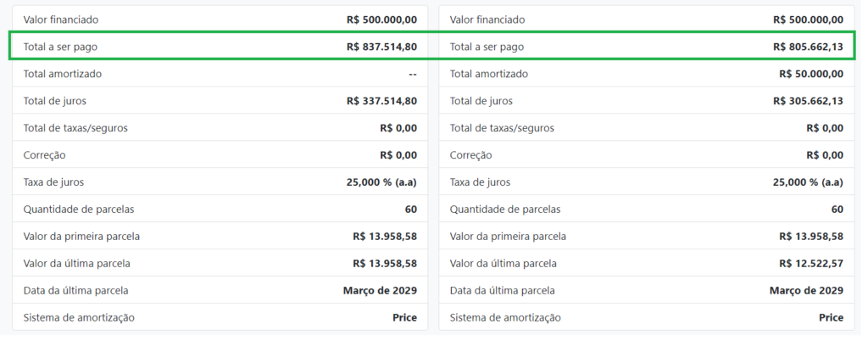Click the right Total de juros R$ 305.662,13
868x341 pixels.
coord(808,101)
